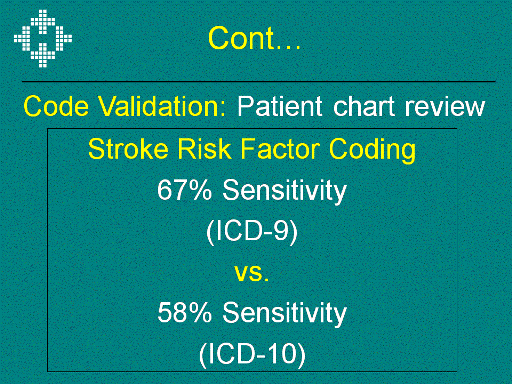The image size is (512, 384).
Task: Click the "67%" value
Action: coord(184,189)
